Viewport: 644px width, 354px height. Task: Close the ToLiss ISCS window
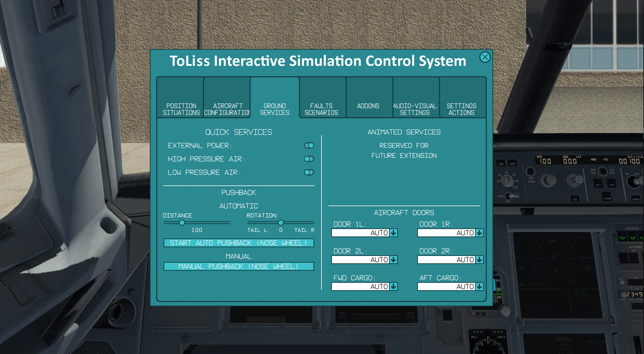tap(485, 57)
